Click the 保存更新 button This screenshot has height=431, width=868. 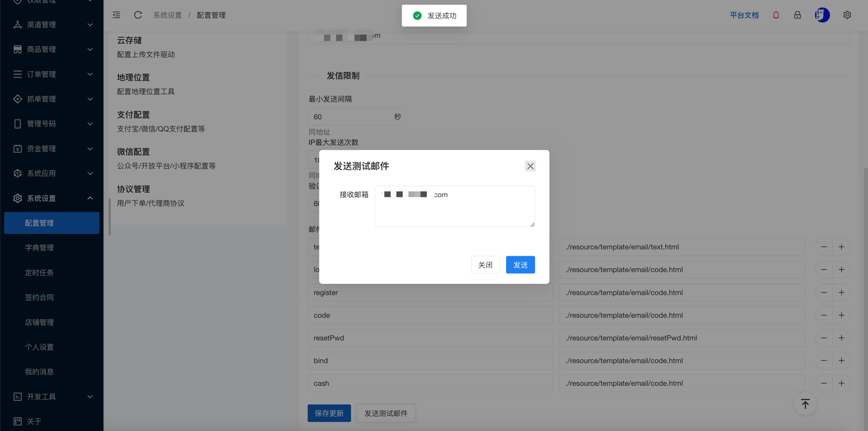tap(329, 413)
